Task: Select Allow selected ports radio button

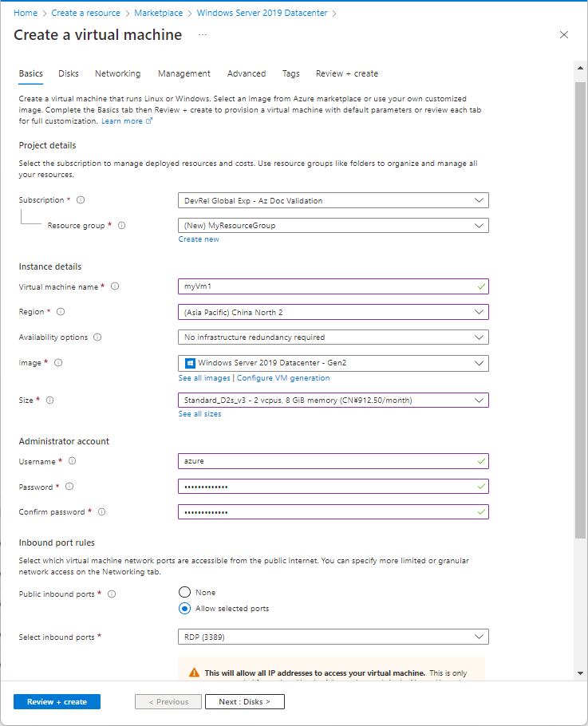Action: point(185,609)
